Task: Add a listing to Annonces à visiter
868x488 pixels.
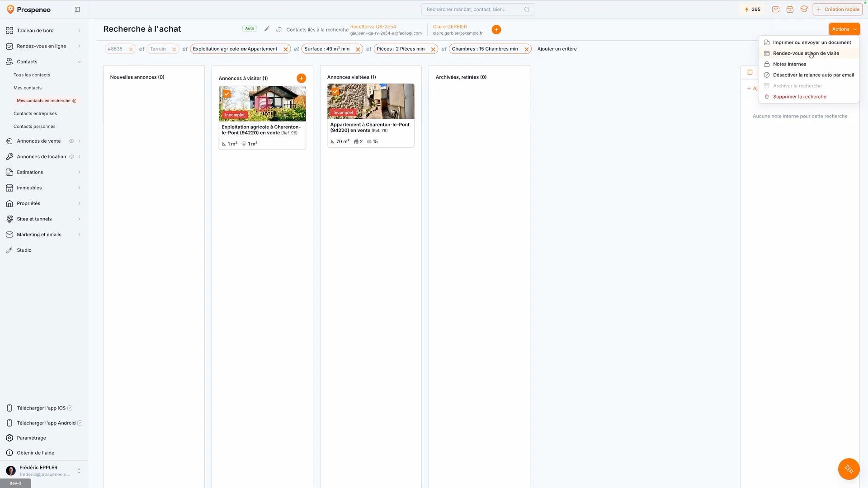Action: (x=301, y=78)
